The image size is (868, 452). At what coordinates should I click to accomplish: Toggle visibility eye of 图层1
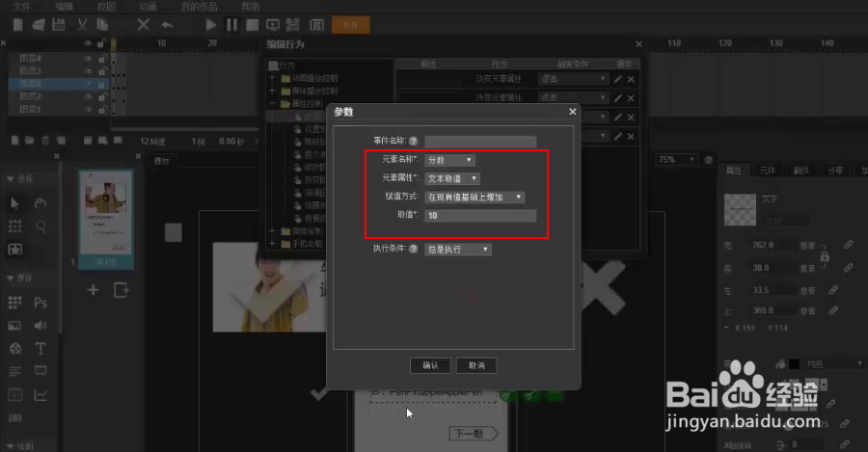tap(88, 110)
